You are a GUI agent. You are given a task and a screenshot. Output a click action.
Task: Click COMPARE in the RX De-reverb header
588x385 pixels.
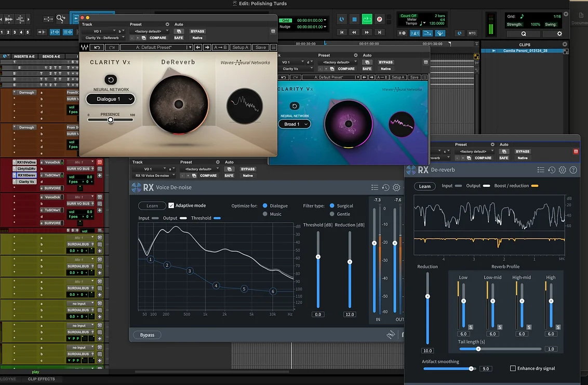[x=483, y=158]
